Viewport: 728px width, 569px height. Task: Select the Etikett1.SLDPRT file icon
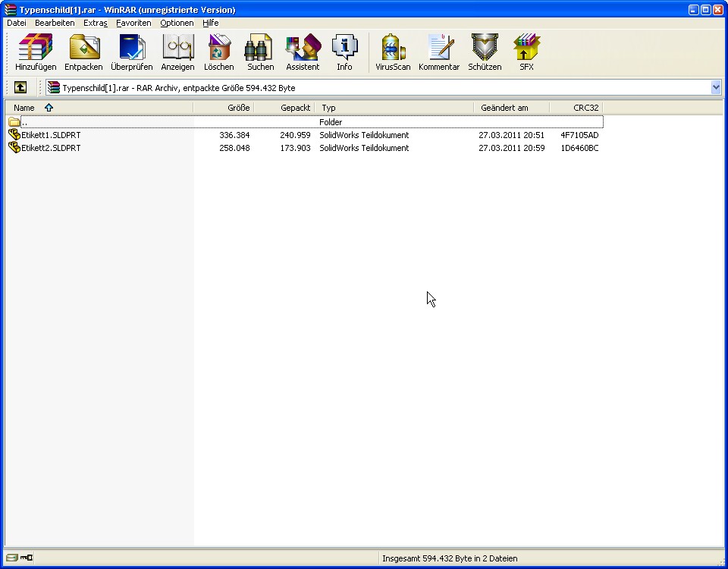tap(14, 135)
